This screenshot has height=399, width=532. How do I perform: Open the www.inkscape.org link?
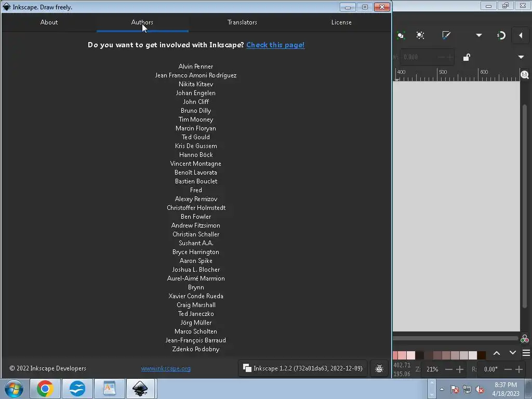166,368
